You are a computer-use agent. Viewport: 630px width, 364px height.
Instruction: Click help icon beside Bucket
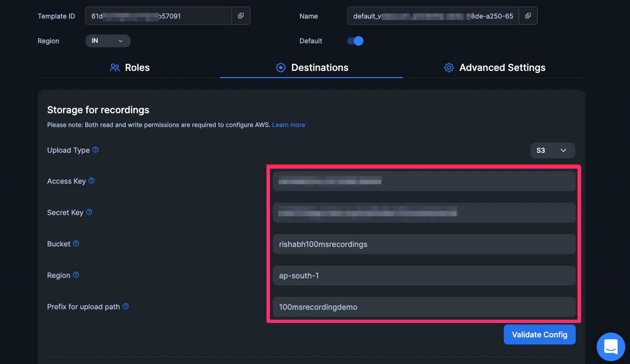76,244
